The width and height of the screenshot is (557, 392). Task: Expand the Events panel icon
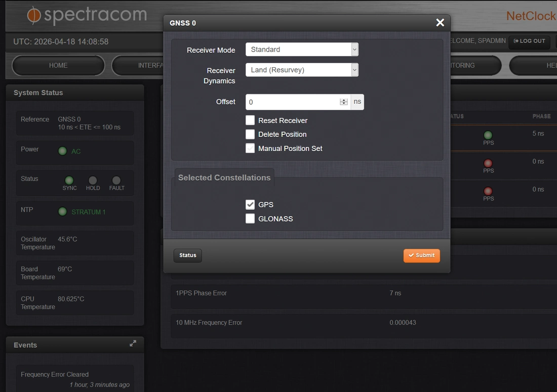coord(133,343)
